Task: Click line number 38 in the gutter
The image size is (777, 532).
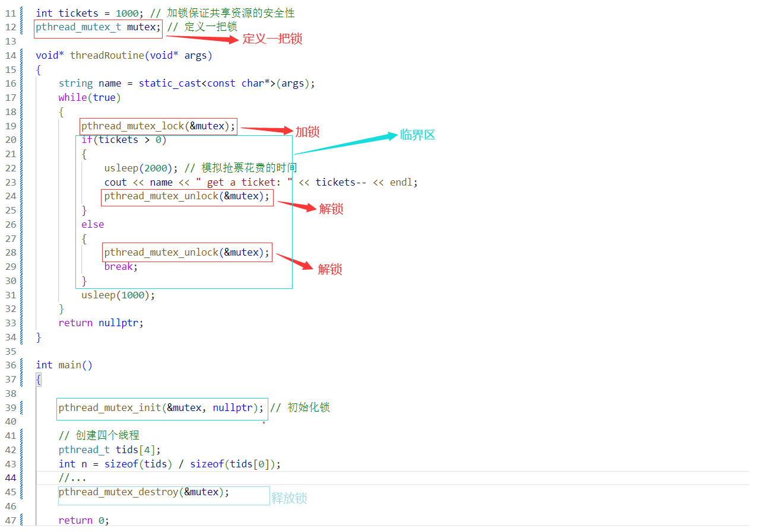Action: tap(11, 393)
